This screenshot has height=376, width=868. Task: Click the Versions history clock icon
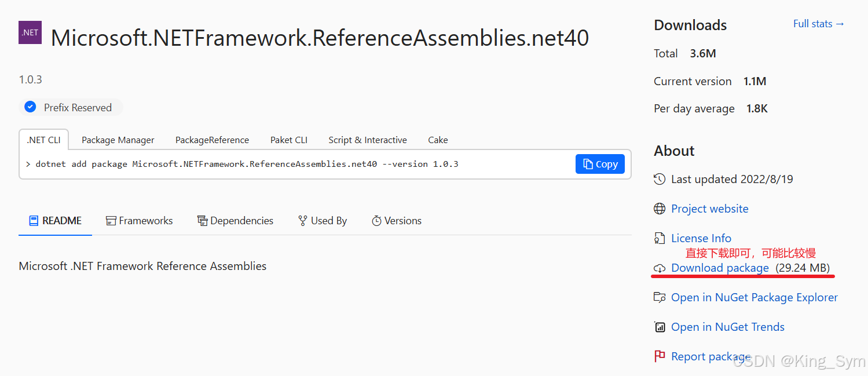(377, 220)
